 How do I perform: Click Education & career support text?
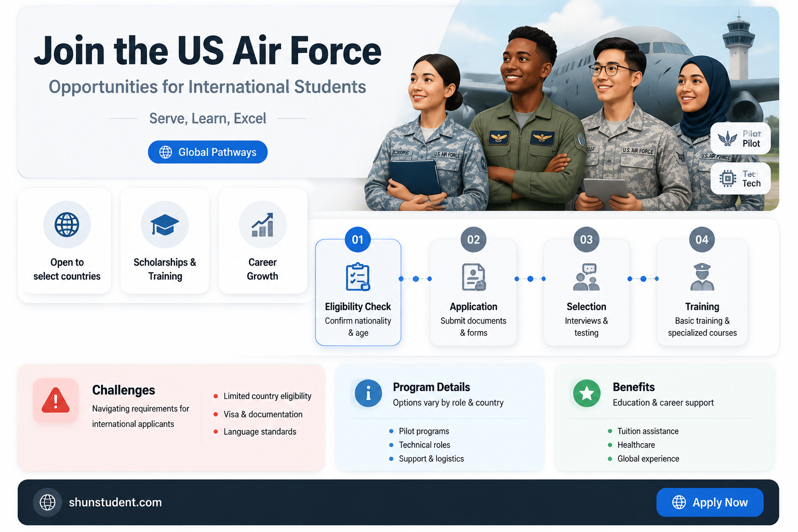[663, 403]
